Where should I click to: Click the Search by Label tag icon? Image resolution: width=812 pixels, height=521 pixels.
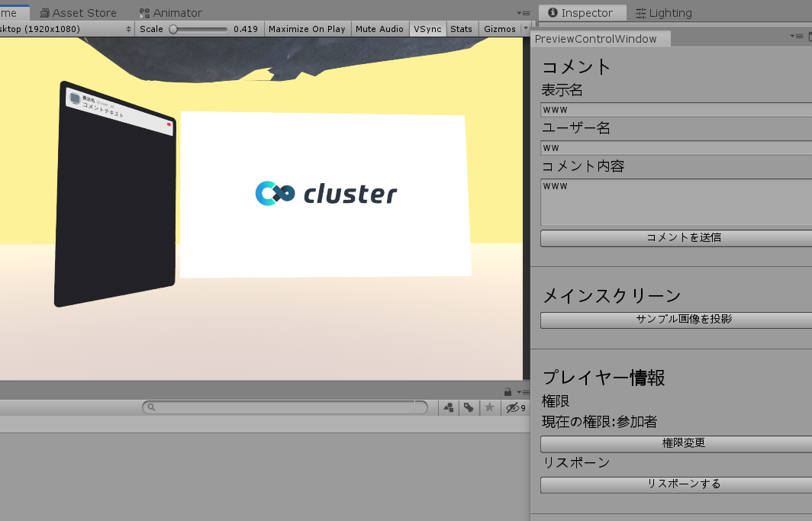(x=469, y=407)
